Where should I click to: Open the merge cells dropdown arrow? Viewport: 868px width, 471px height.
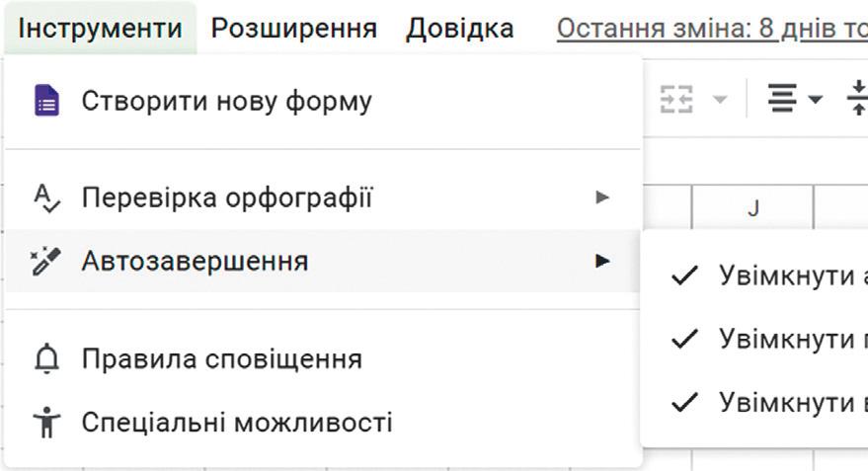(720, 100)
